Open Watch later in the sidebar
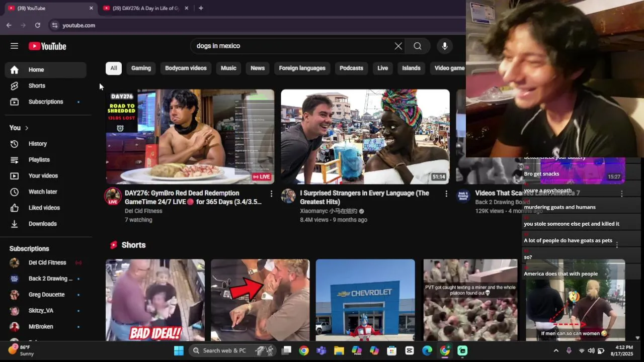The width and height of the screenshot is (644, 362). pyautogui.click(x=46, y=192)
